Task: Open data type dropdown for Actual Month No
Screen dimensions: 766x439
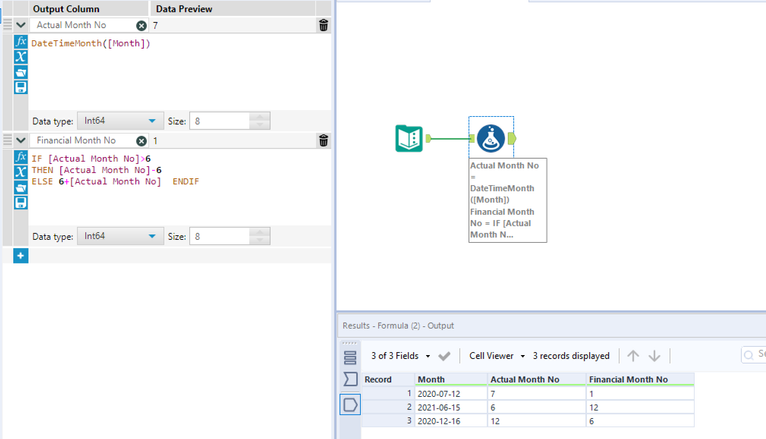Action: pos(120,121)
